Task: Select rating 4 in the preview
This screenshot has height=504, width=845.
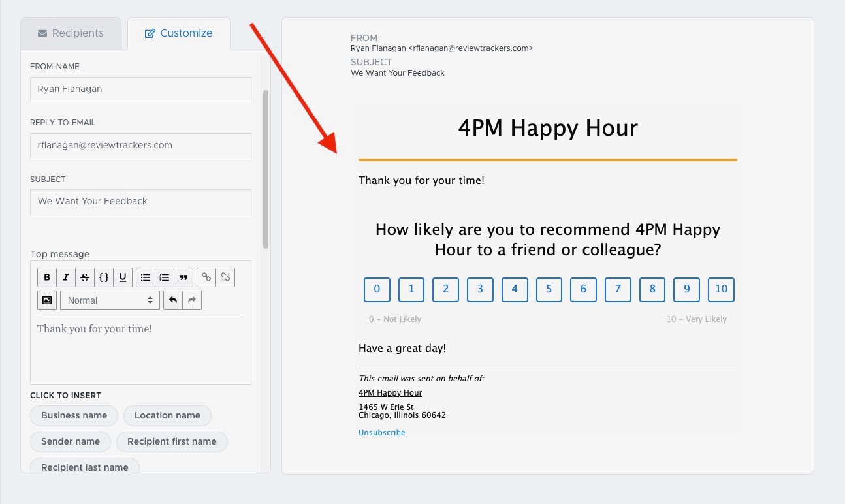Action: tap(515, 289)
